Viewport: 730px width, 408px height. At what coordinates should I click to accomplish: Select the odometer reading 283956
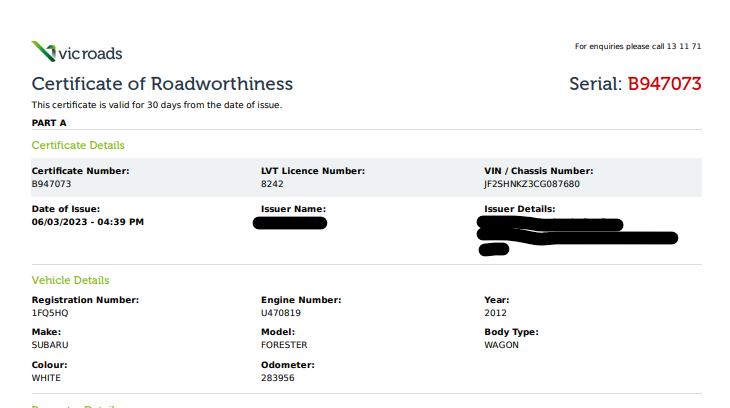(278, 377)
